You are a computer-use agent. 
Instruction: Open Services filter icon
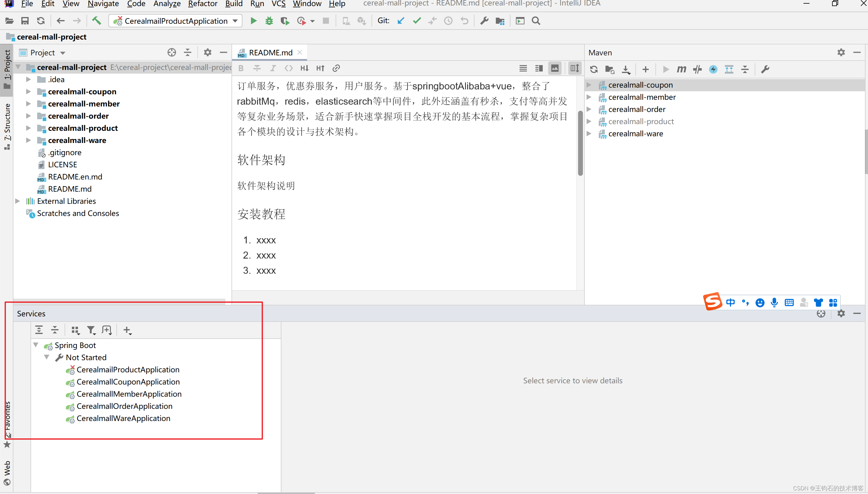91,330
